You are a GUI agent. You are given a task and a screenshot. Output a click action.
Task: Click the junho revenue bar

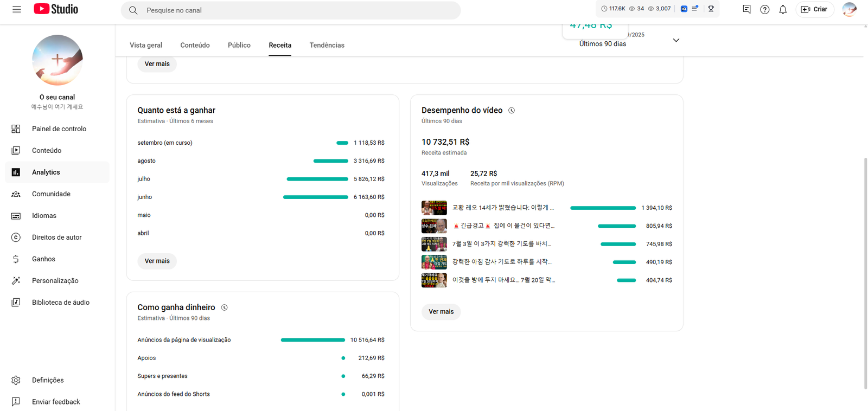click(315, 197)
